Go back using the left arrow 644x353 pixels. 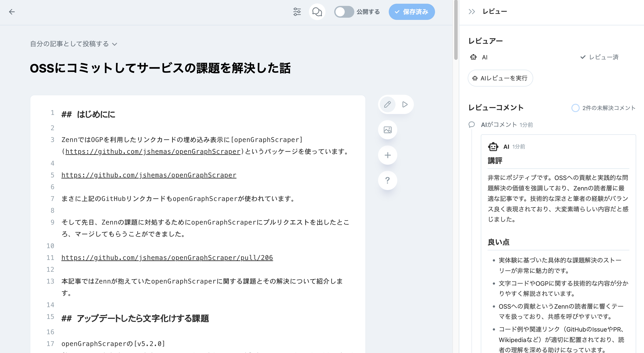coord(12,12)
